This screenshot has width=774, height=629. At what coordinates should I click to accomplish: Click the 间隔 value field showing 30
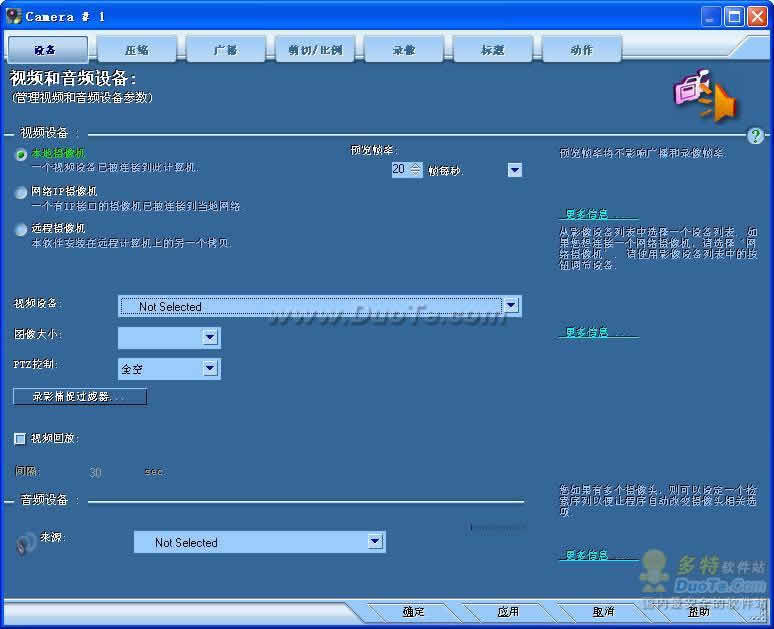click(x=96, y=472)
